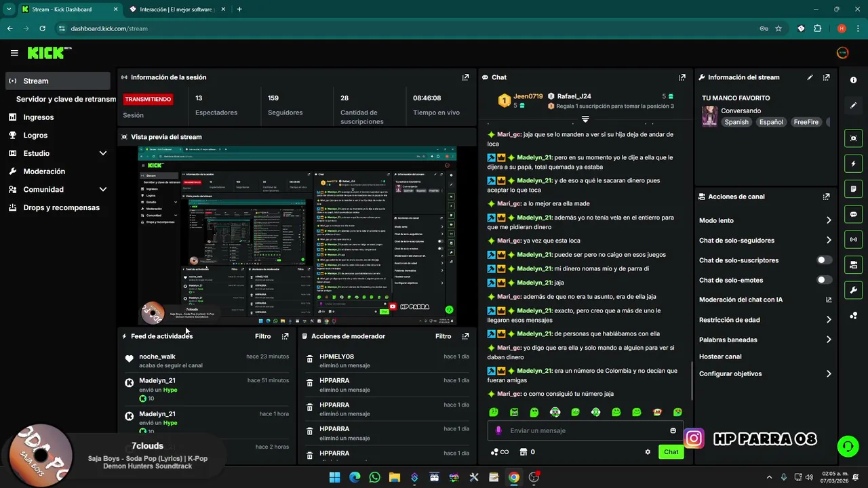
Task: Open the Windows Start menu
Action: 334,477
